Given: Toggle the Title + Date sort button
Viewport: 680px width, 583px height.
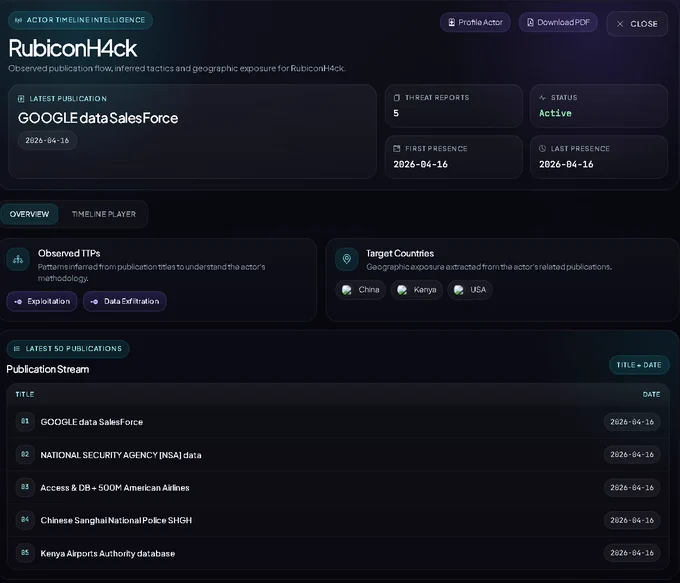Looking at the screenshot, I should point(639,365).
